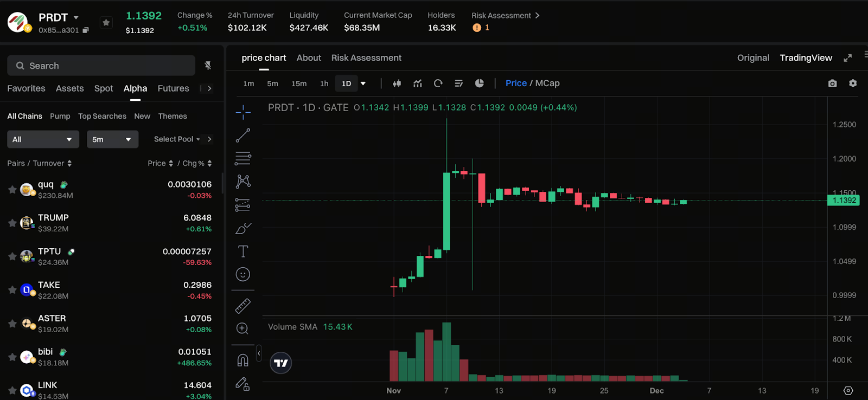This screenshot has height=400, width=868.
Task: Add PRDT to favorites with the header star
Action: pos(106,22)
